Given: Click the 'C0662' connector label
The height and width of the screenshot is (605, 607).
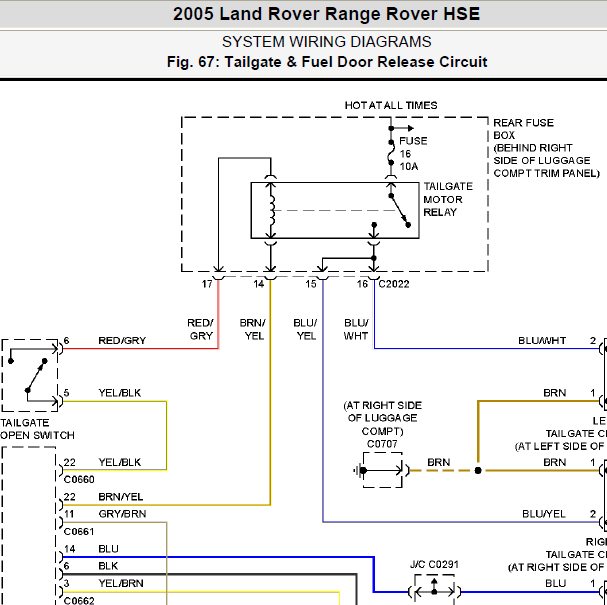Looking at the screenshot, I should coord(79,600).
